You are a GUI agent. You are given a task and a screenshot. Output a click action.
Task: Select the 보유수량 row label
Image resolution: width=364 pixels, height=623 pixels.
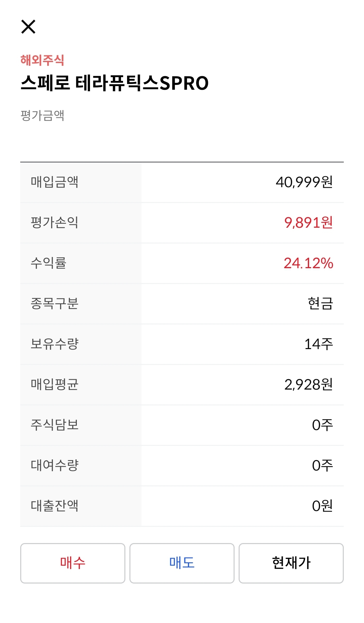[55, 344]
